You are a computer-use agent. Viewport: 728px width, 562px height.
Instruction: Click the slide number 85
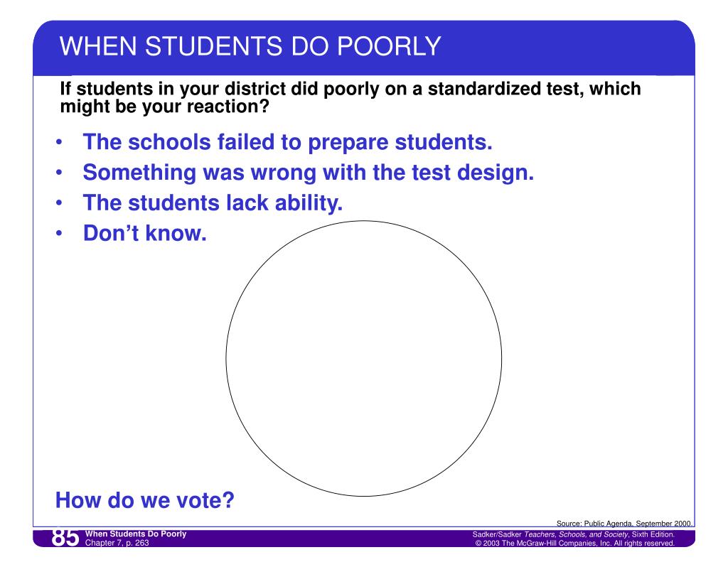[65, 537]
